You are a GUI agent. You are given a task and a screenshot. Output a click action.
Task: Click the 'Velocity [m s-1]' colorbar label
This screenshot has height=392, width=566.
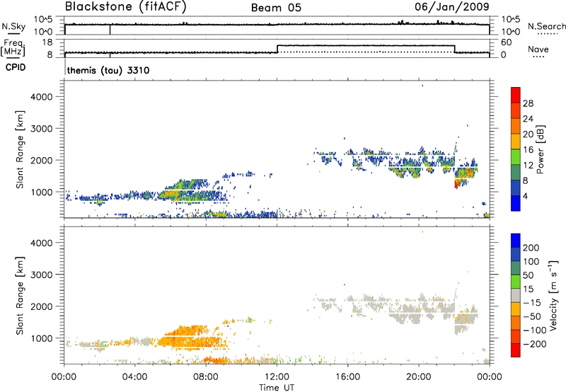tap(553, 295)
